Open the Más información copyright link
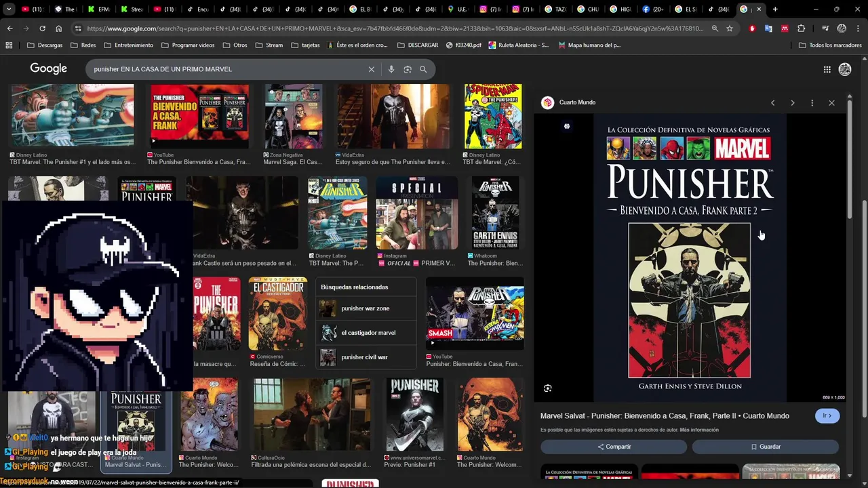The image size is (868, 488). pos(699,430)
